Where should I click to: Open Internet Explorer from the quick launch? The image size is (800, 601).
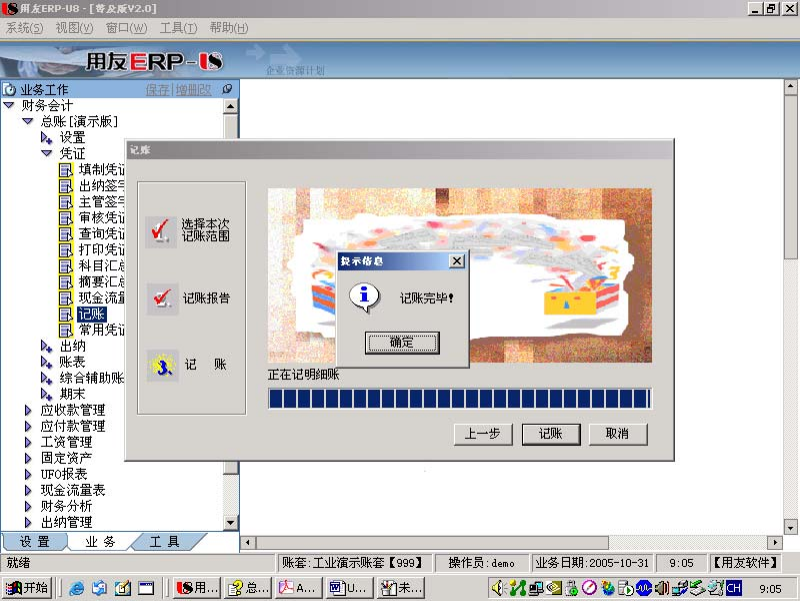click(x=77, y=588)
